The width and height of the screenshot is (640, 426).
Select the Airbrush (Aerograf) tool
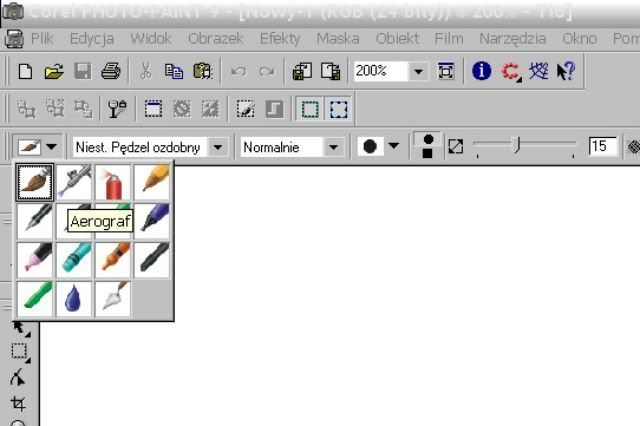(75, 182)
